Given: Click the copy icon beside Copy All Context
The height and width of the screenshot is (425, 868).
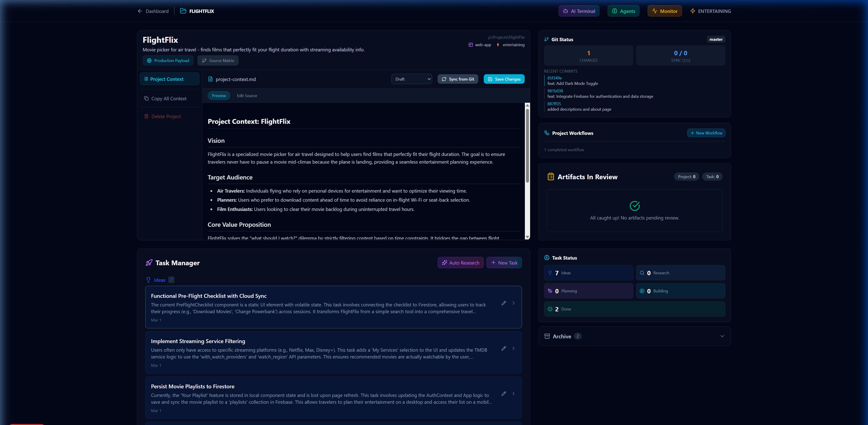Looking at the screenshot, I should (x=146, y=98).
